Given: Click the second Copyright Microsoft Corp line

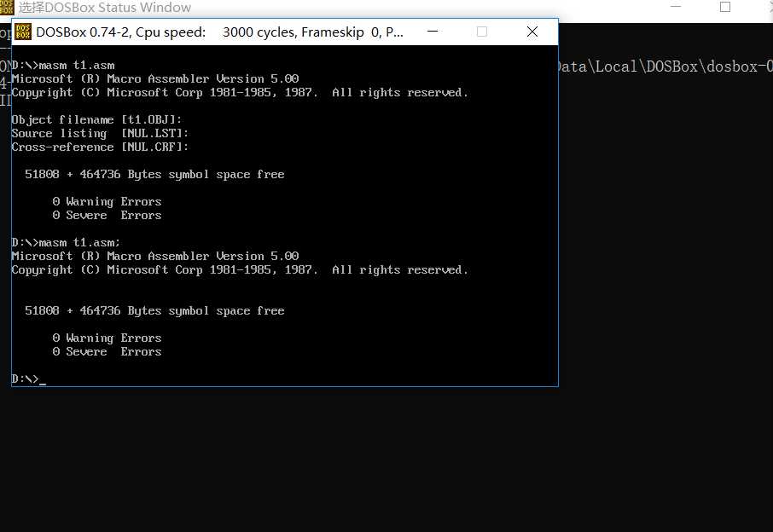Looking at the screenshot, I should tap(240, 270).
